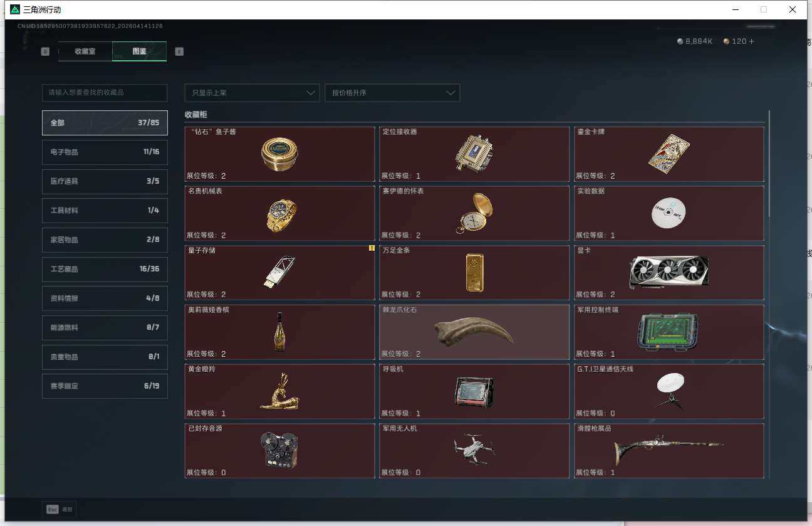Show the 全部 category 37/85
Image resolution: width=812 pixels, height=526 pixels.
pos(105,123)
